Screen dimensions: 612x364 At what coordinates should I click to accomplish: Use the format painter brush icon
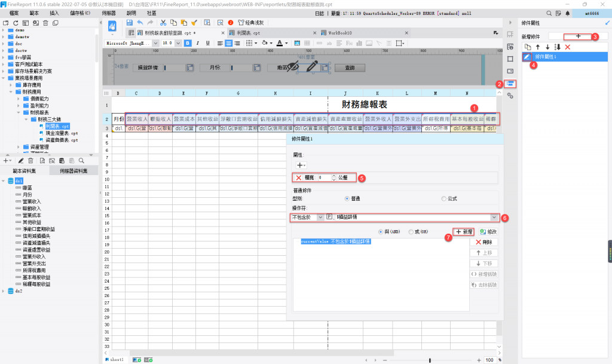194,23
